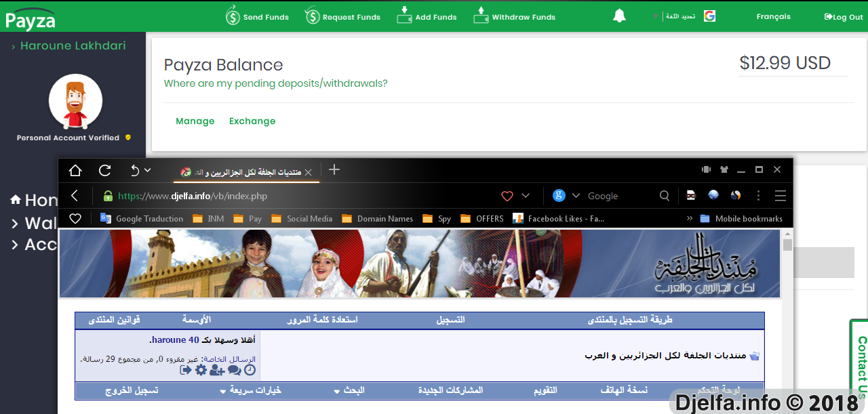This screenshot has height=414, width=868.
Task: Select the Djelfa forum browser tab
Action: click(x=246, y=172)
